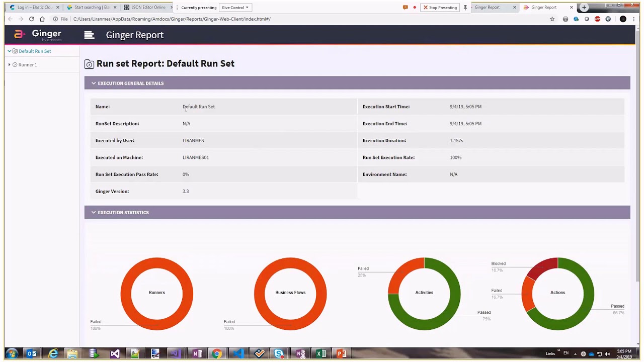Open the Chrome three-dot menu
The image size is (644, 362).
click(633, 19)
